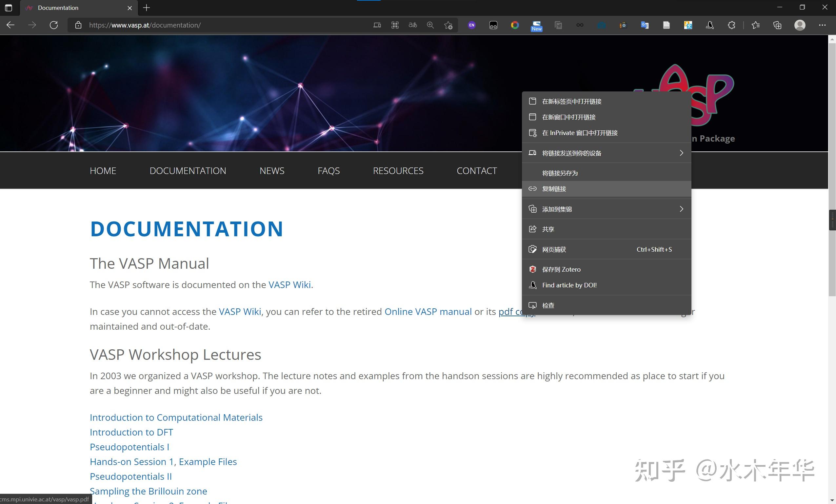Click the browser refresh button

click(x=54, y=25)
